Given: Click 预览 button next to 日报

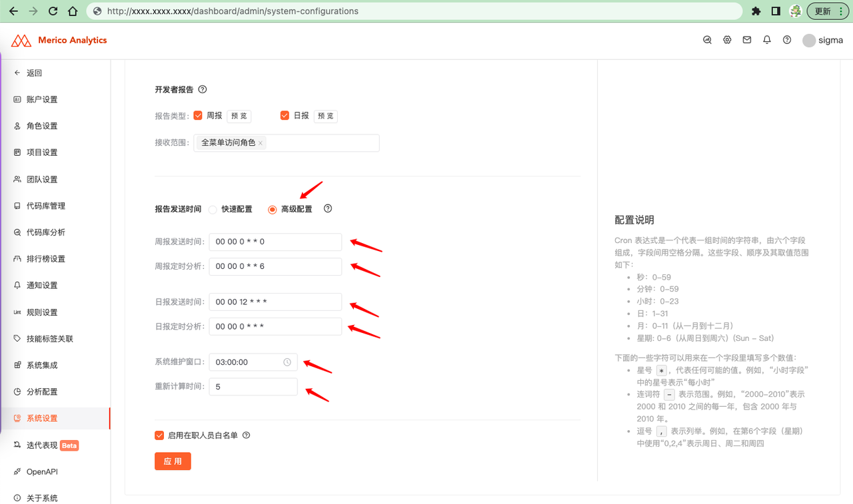Looking at the screenshot, I should [x=326, y=116].
